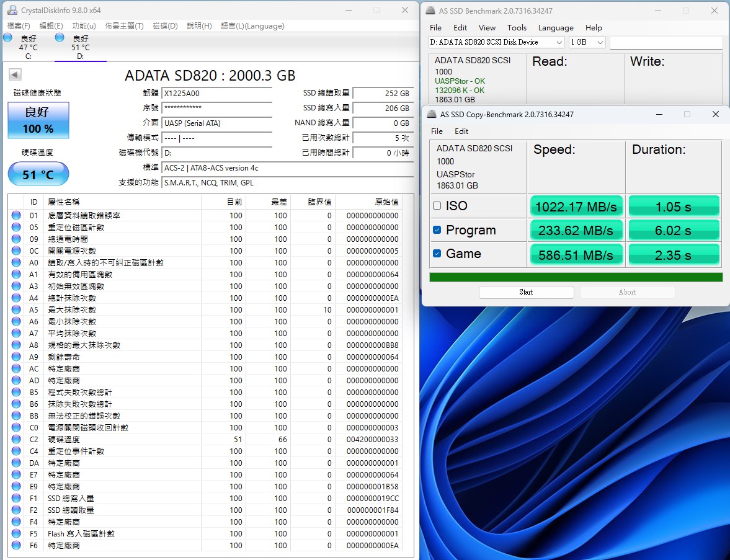Open the 1 GB test size dropdown
The width and height of the screenshot is (730, 560).
coord(587,42)
